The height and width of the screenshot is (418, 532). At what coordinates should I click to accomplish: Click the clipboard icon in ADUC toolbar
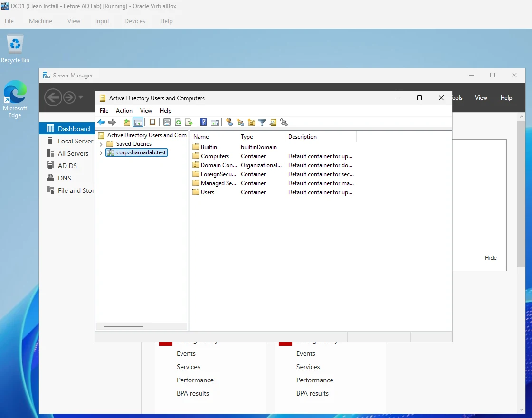(152, 123)
